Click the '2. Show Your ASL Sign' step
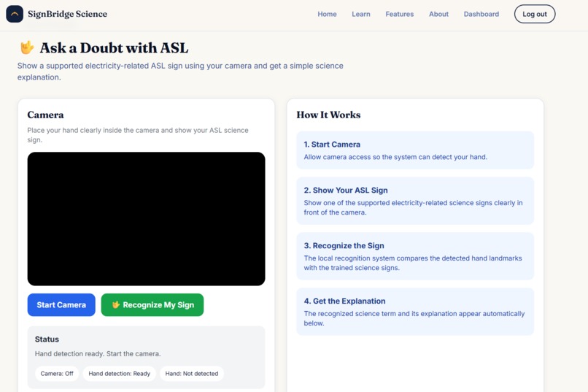The image size is (588, 392). click(x=415, y=201)
